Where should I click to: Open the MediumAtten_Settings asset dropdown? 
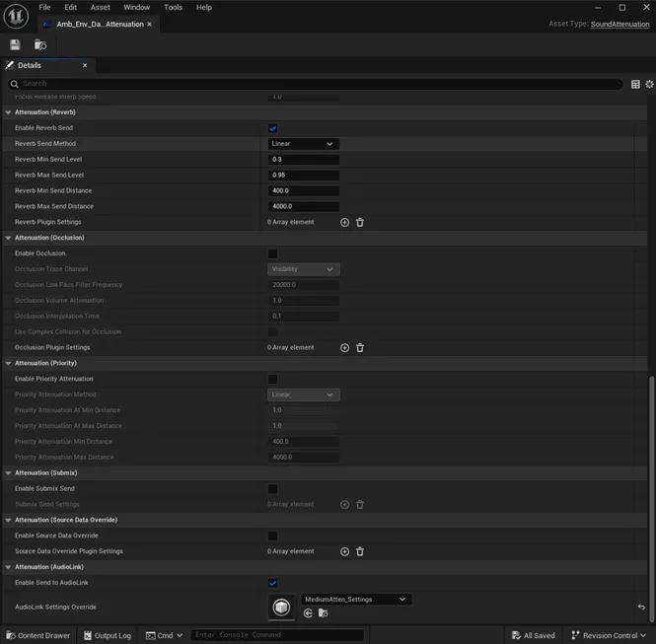coord(356,600)
